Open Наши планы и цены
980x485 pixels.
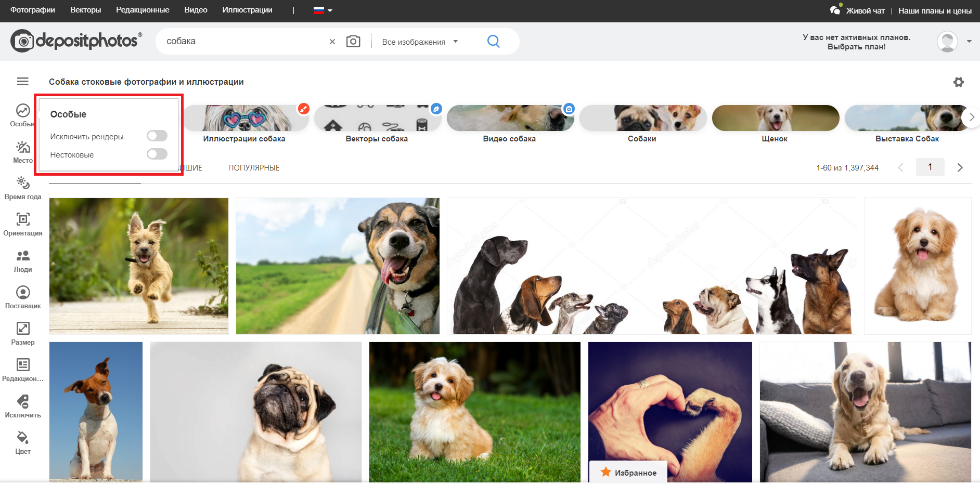(935, 10)
